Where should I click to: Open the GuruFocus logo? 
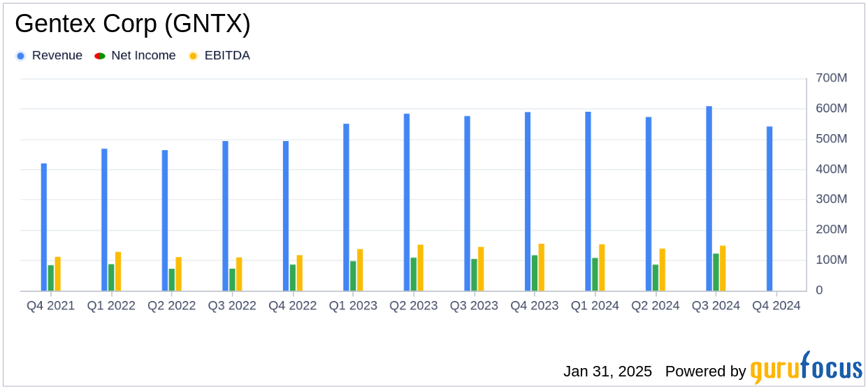pyautogui.click(x=806, y=368)
